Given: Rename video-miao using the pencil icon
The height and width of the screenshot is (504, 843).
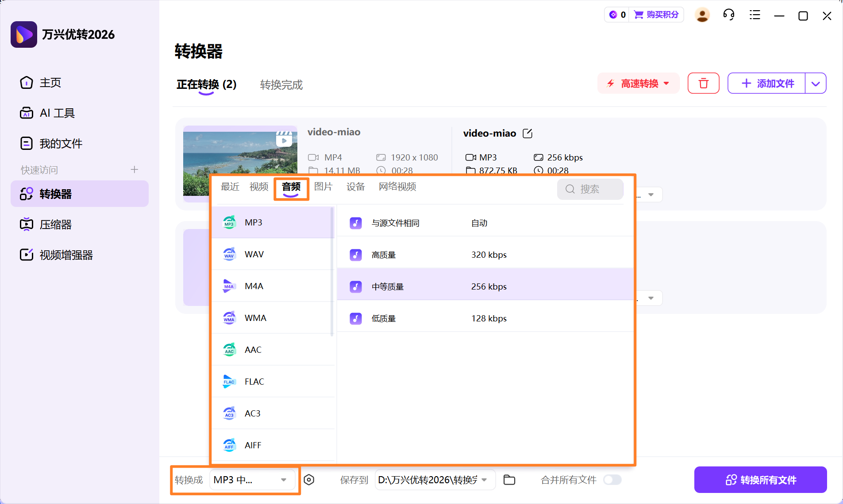Looking at the screenshot, I should [527, 133].
